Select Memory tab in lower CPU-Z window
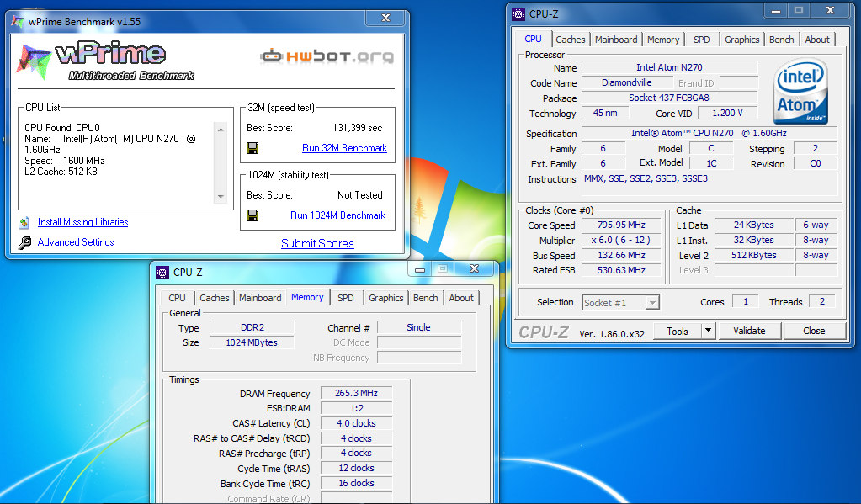 pos(307,297)
